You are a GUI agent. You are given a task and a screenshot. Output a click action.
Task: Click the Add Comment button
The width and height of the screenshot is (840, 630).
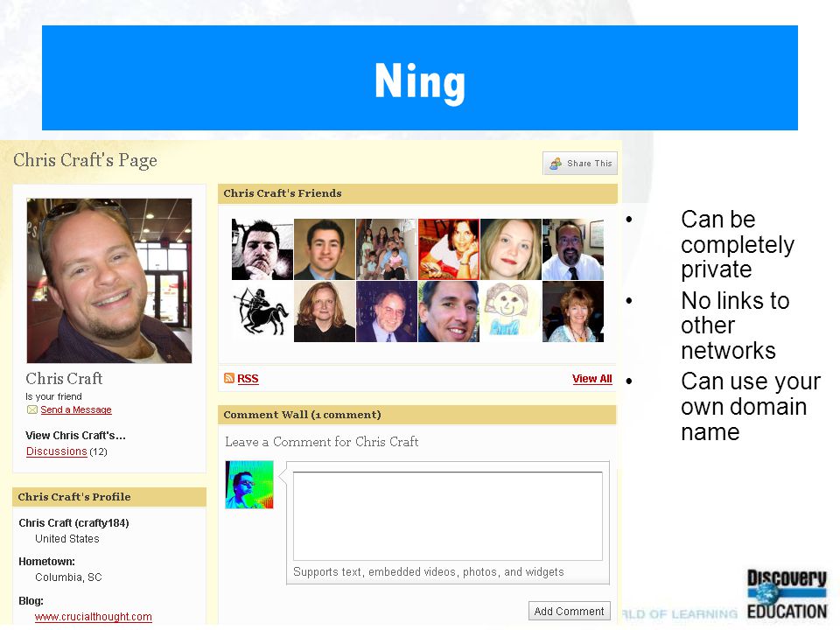[x=569, y=611]
